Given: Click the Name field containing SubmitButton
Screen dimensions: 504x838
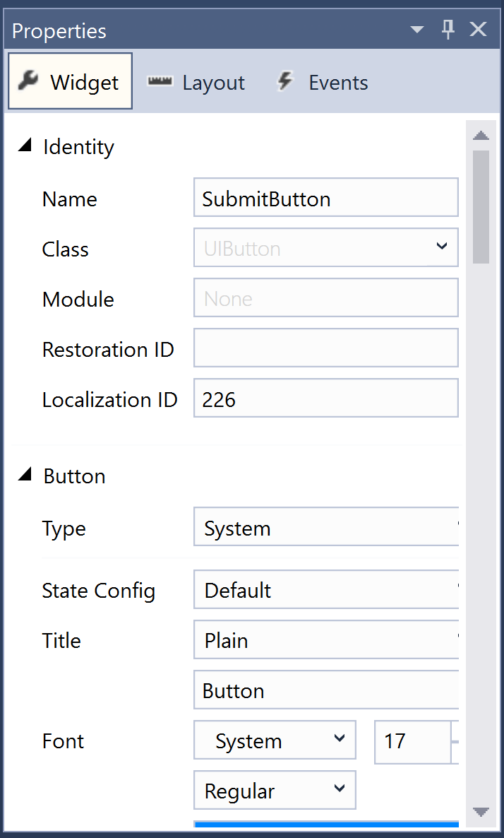Looking at the screenshot, I should [x=325, y=198].
